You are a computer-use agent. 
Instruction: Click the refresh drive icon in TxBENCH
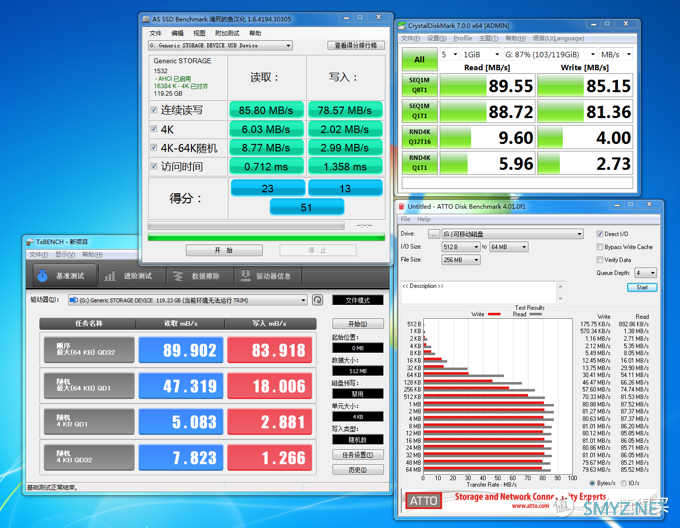coord(317,300)
